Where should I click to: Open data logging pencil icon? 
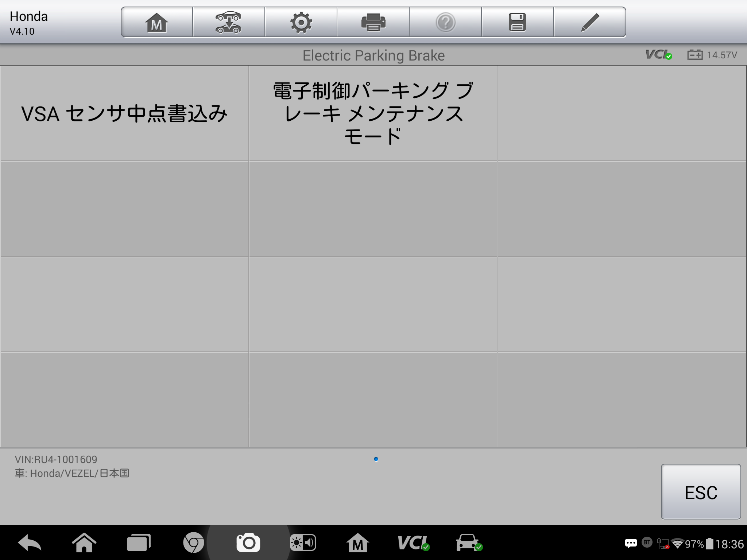(590, 22)
